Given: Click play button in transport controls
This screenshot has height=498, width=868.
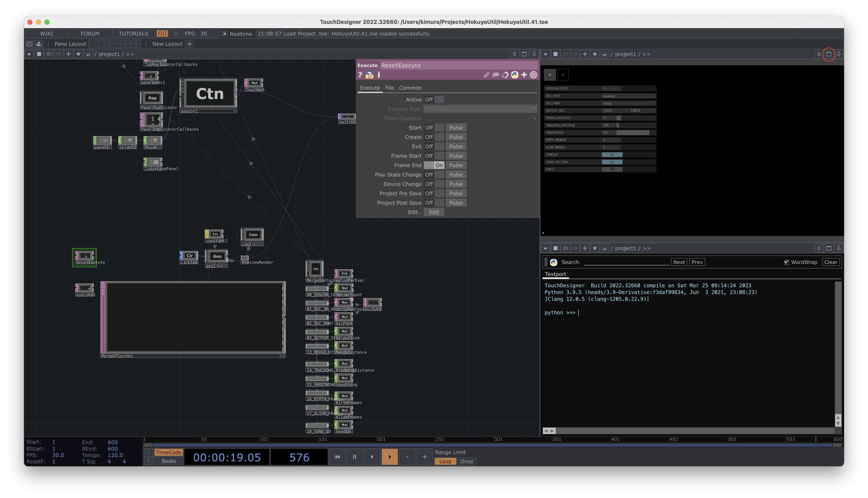Looking at the screenshot, I should (x=389, y=457).
